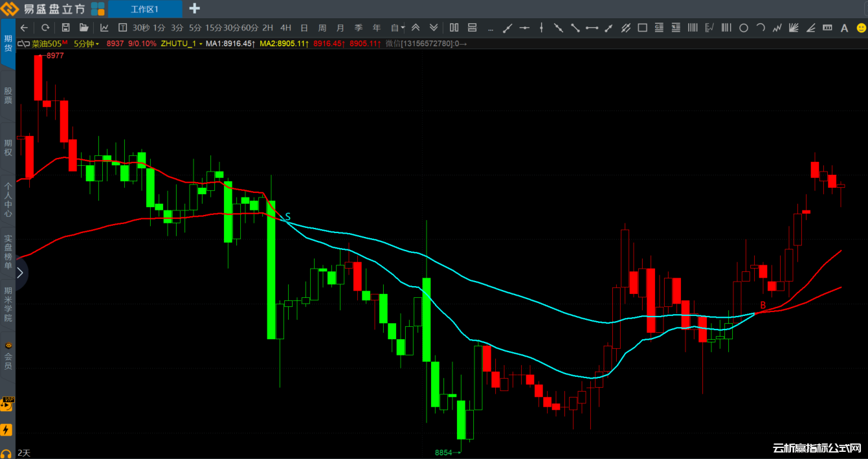
Task: Click the 8854 low price label
Action: pos(443,453)
